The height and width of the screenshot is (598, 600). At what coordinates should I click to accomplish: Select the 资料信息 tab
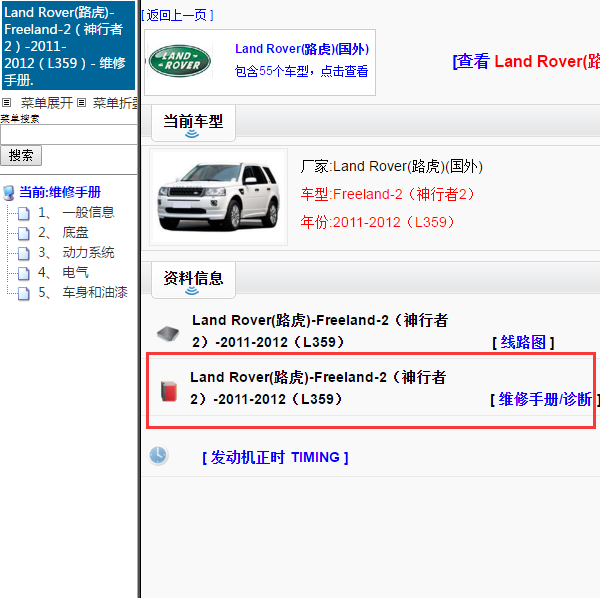(x=193, y=280)
